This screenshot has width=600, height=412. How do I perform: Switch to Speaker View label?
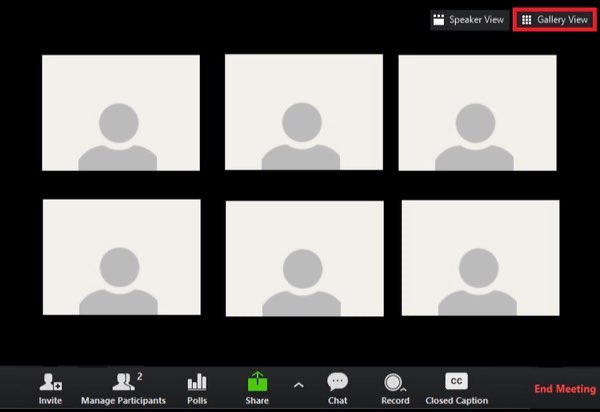tap(476, 20)
